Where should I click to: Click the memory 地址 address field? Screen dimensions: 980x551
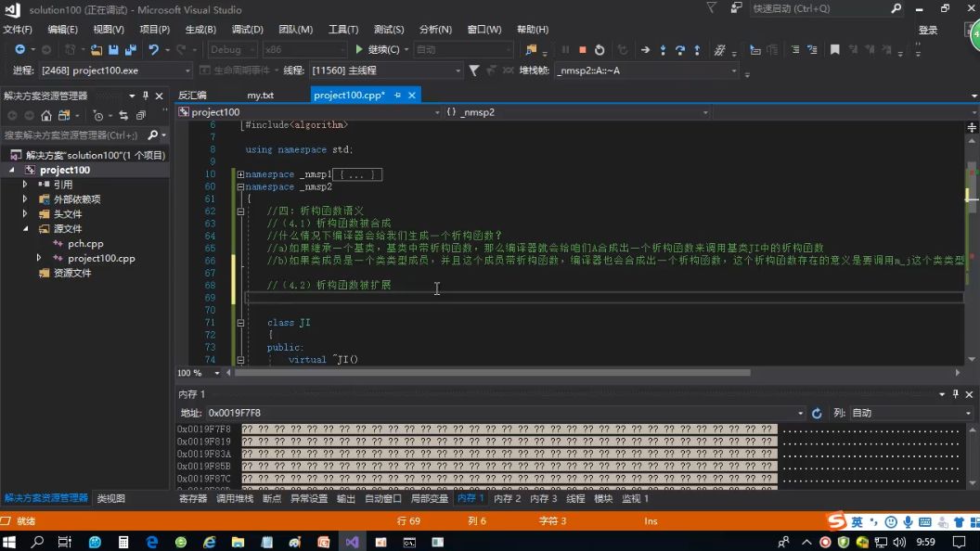(505, 413)
